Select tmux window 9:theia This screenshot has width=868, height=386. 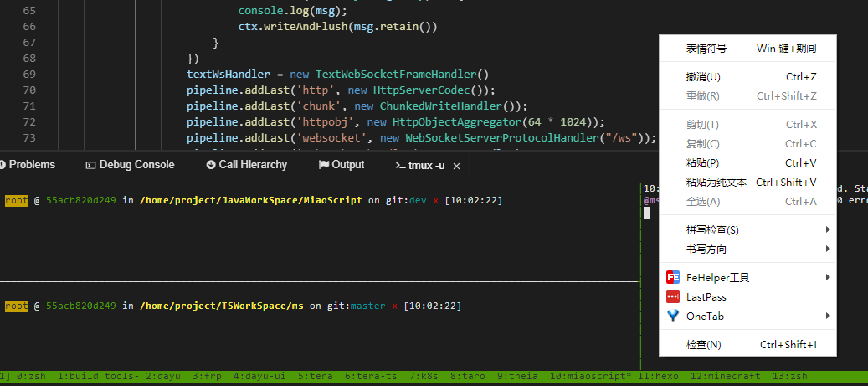pos(517,376)
